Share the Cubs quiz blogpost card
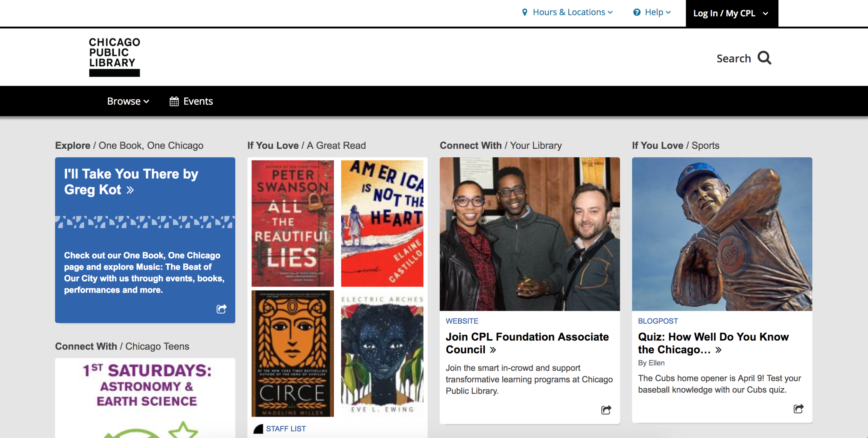The image size is (868, 438). click(799, 408)
